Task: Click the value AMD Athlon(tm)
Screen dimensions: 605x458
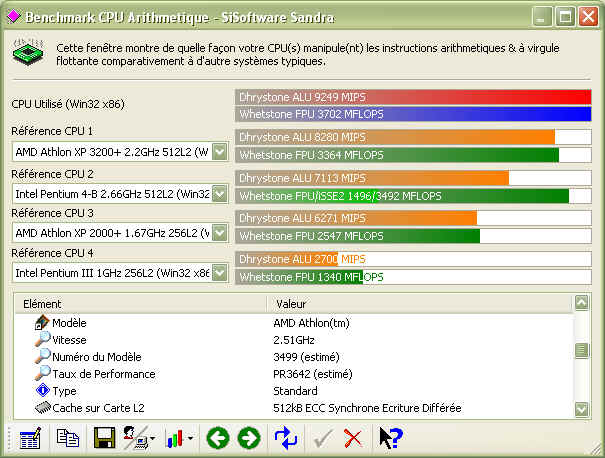Action: [x=311, y=323]
